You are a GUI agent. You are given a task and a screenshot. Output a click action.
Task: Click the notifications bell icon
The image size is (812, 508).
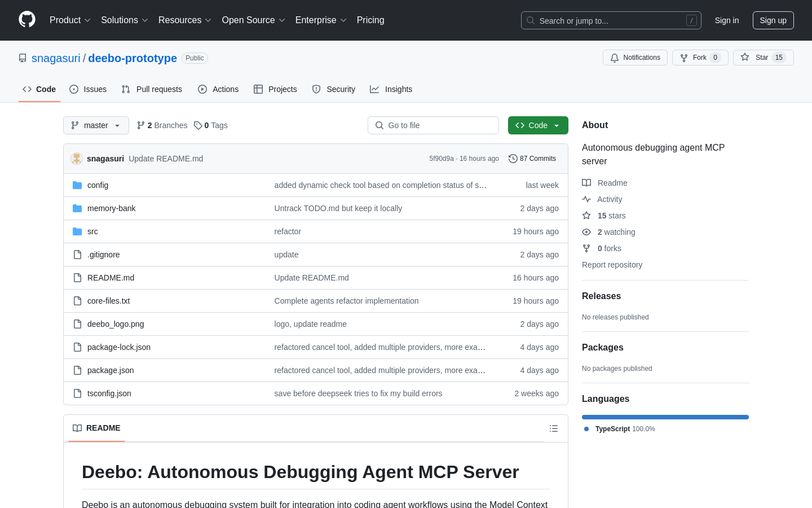point(615,58)
